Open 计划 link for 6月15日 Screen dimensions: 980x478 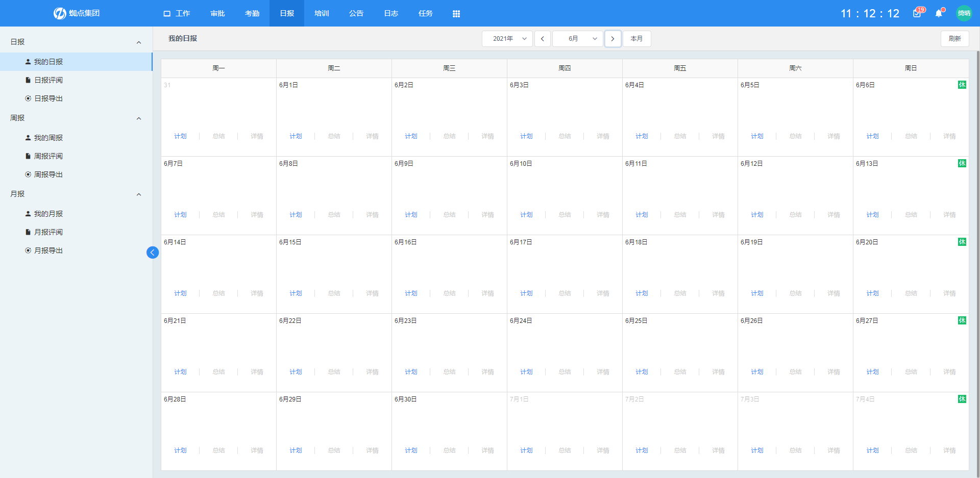point(296,293)
